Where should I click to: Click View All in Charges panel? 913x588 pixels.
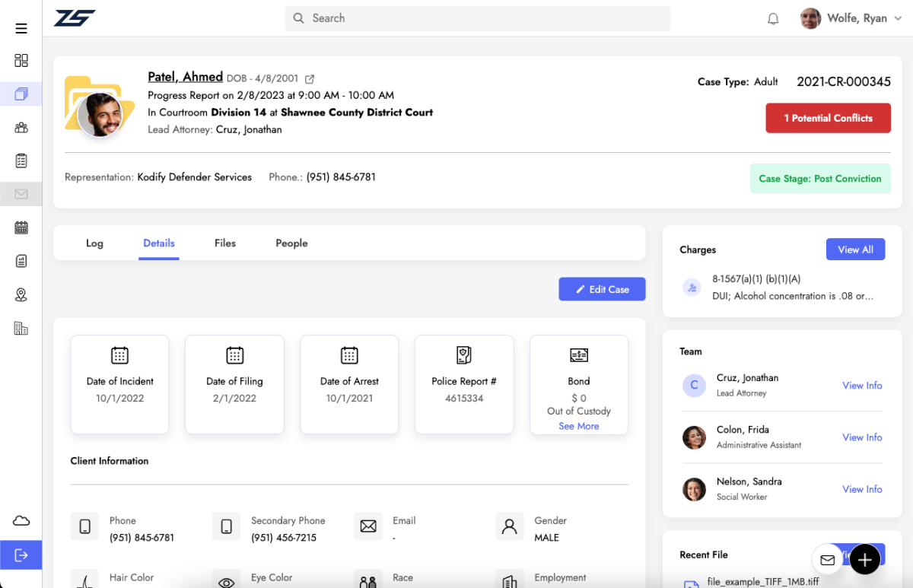pyautogui.click(x=855, y=250)
